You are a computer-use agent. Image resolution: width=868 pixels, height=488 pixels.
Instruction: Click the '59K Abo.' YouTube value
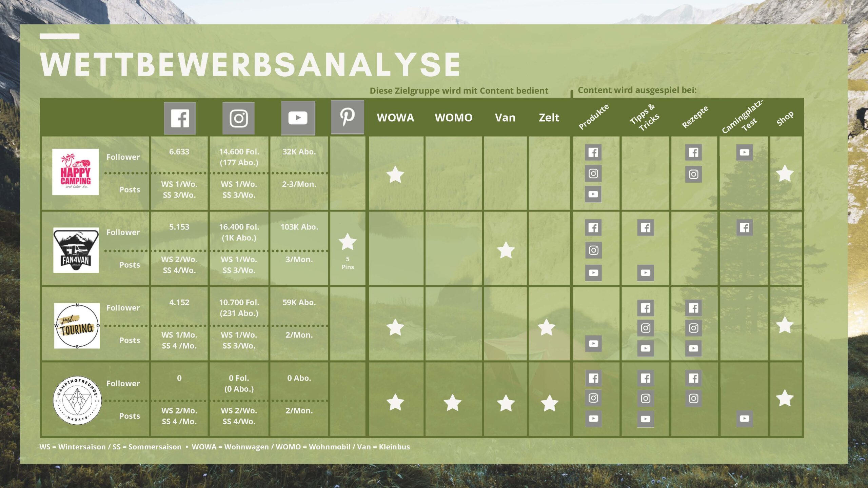[x=299, y=303]
